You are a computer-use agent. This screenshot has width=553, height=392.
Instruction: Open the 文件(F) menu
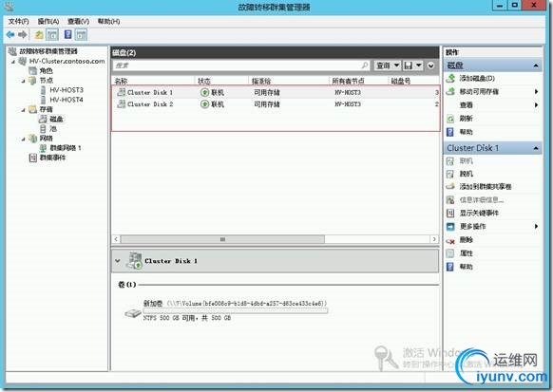[x=19, y=22]
